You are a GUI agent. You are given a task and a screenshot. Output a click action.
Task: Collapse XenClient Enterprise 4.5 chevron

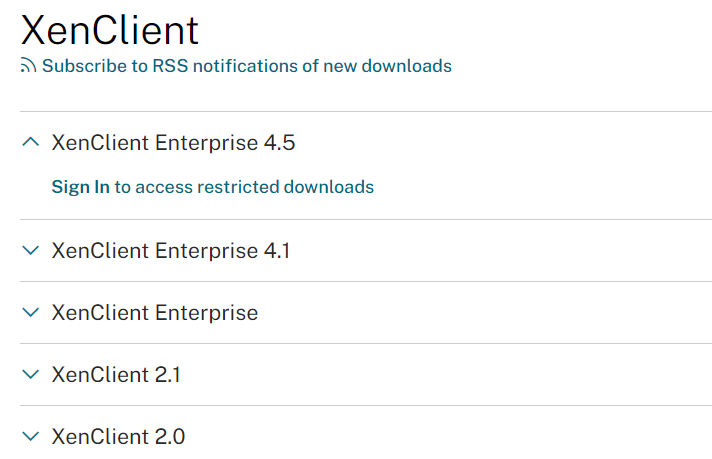(30, 142)
